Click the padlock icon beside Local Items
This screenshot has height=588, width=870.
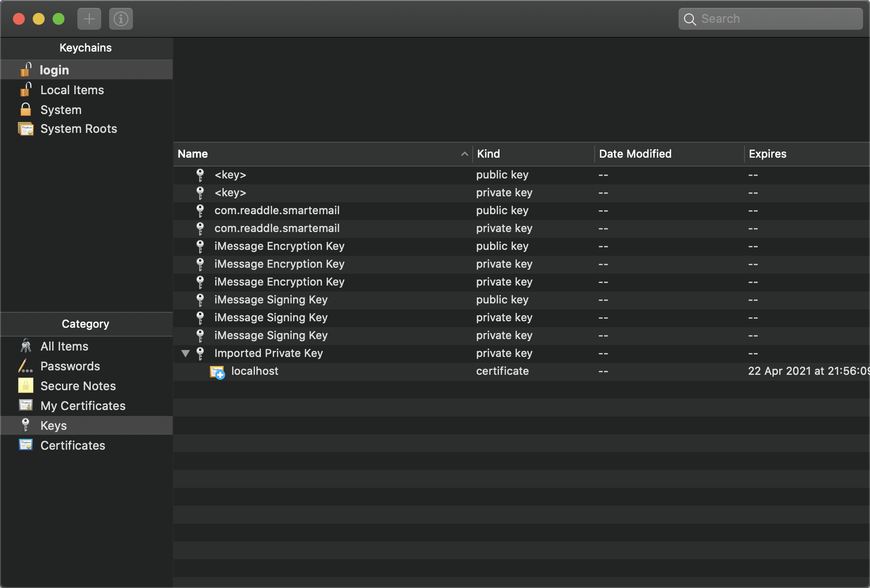pos(26,89)
